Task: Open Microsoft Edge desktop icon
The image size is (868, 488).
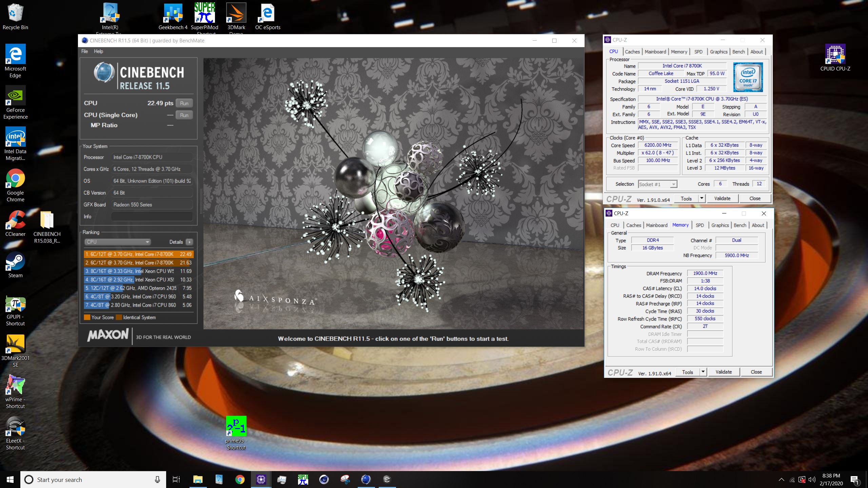Action: [15, 61]
